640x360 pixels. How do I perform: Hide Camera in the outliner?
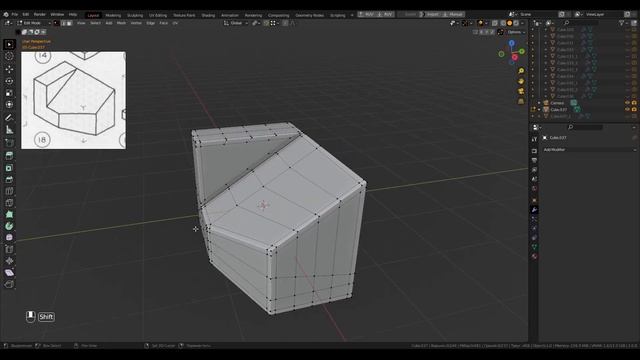point(627,103)
